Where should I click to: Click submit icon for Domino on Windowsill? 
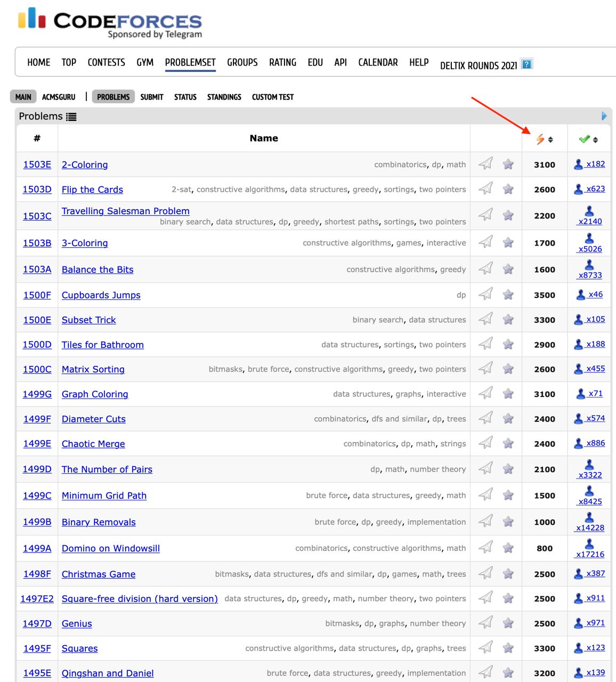point(485,547)
